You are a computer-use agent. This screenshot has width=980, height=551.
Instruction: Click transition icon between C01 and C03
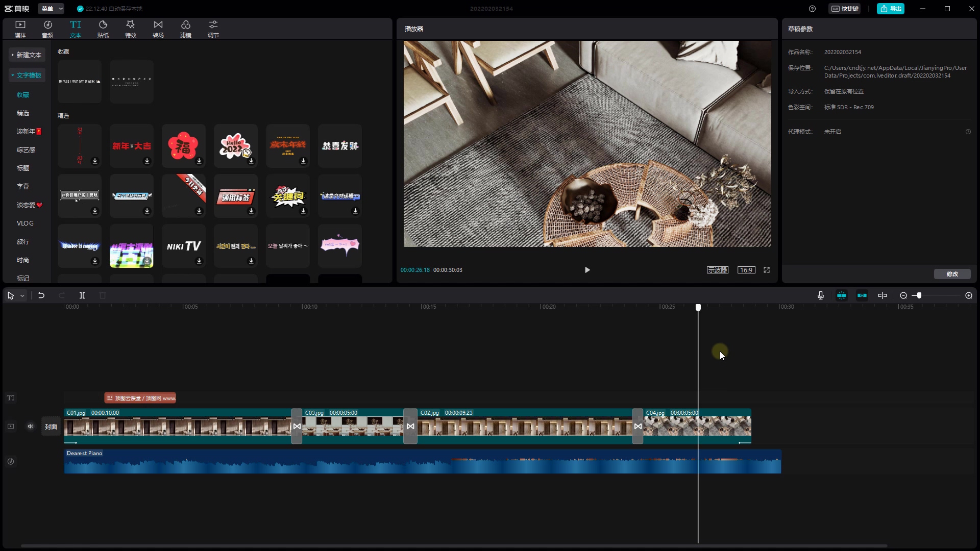point(297,426)
